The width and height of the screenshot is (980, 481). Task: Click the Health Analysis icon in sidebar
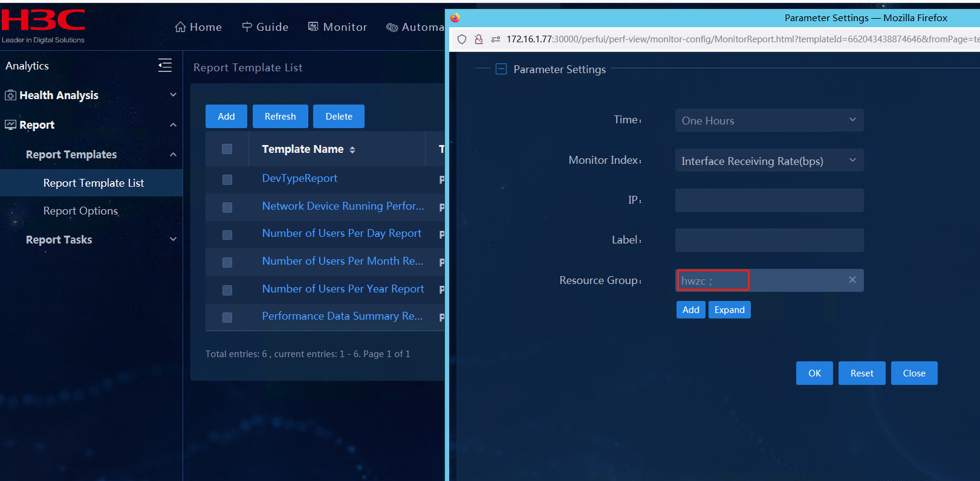point(10,95)
